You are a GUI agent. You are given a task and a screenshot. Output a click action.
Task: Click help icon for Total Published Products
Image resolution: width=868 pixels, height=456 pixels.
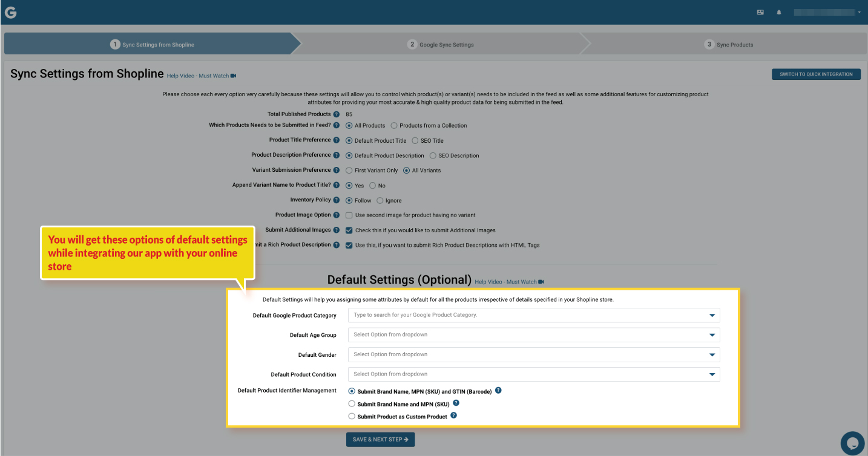click(337, 114)
